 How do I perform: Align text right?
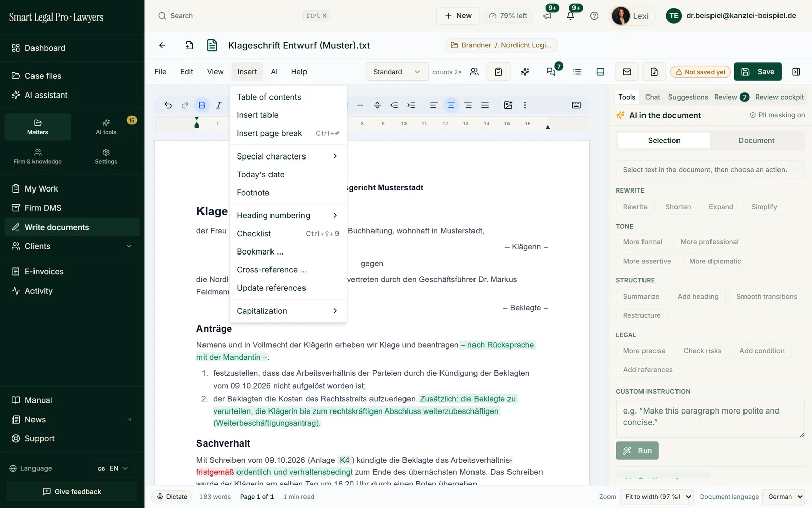click(x=468, y=105)
